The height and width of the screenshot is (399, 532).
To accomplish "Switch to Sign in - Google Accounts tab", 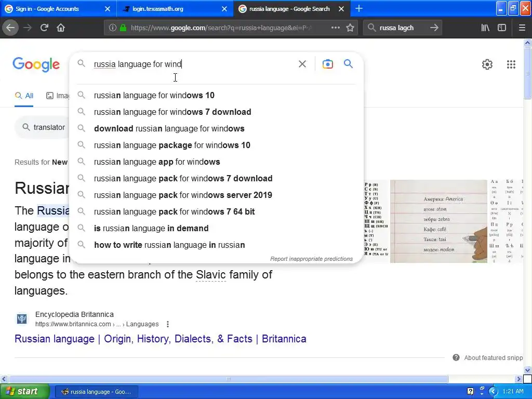I will (58, 9).
